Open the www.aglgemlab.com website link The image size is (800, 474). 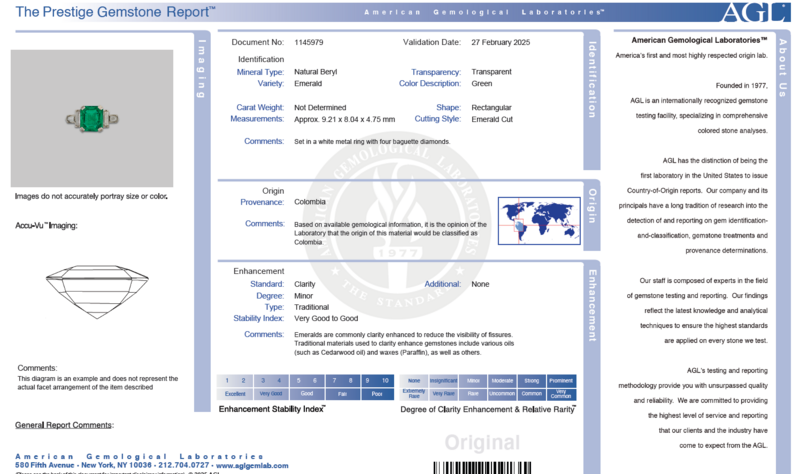coord(252,465)
